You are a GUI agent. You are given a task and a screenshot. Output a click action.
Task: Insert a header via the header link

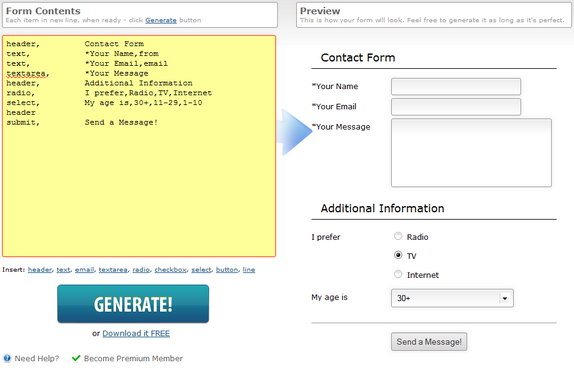[x=40, y=270]
